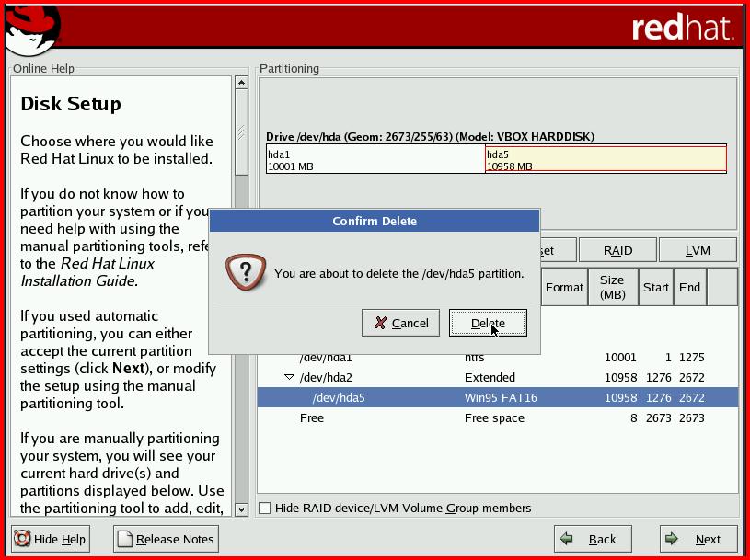Click the Release Notes document icon
This screenshot has height=560, width=750.
(125, 539)
